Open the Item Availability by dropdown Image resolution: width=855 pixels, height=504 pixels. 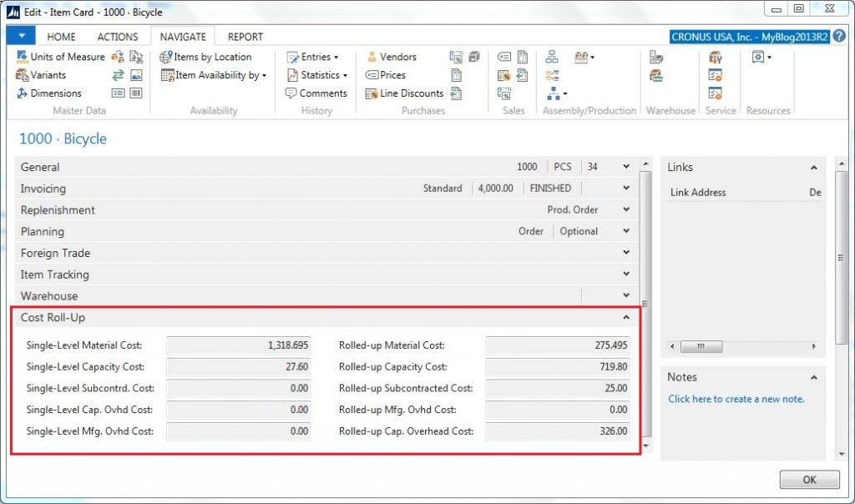click(x=214, y=75)
